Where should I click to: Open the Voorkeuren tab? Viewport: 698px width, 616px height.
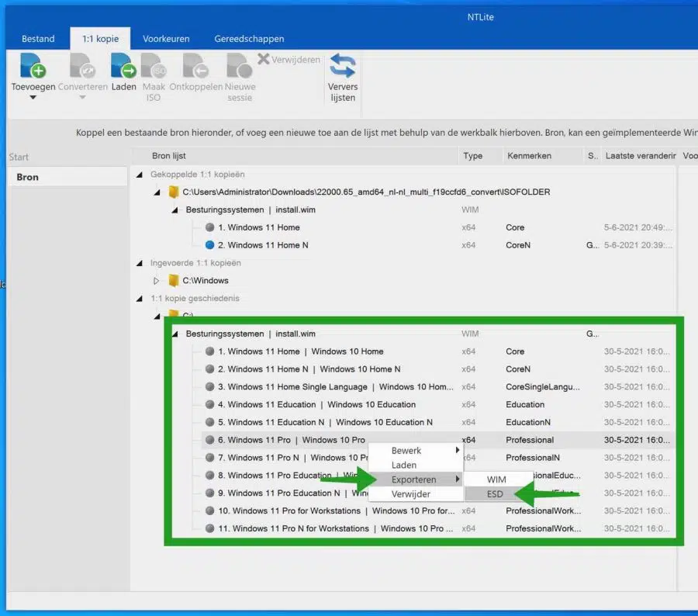coord(166,39)
